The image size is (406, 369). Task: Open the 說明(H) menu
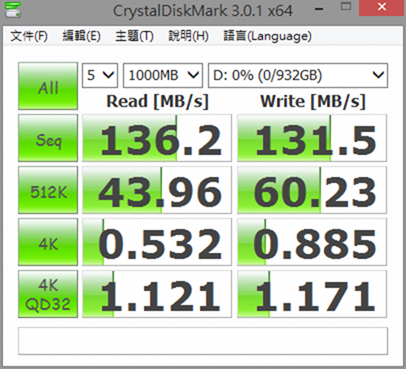(x=188, y=36)
